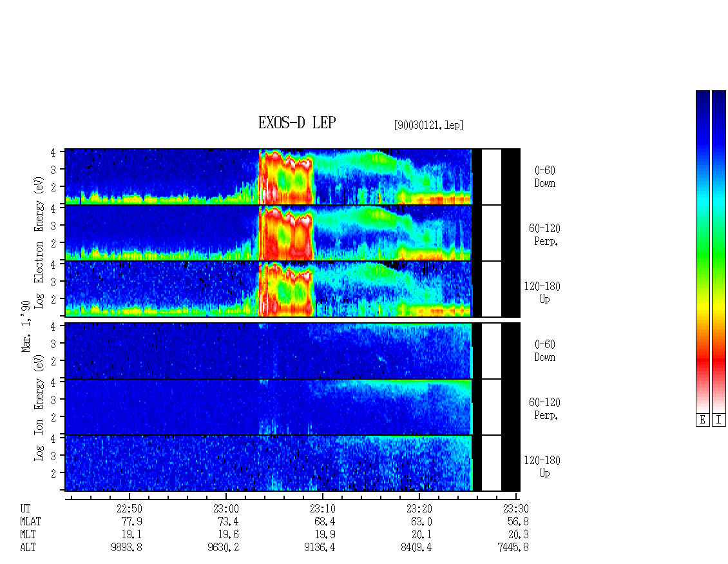Screen dimensions: 728x564
Task: Select the ion "0-60 Down" pitch angle label
Action: (544, 351)
